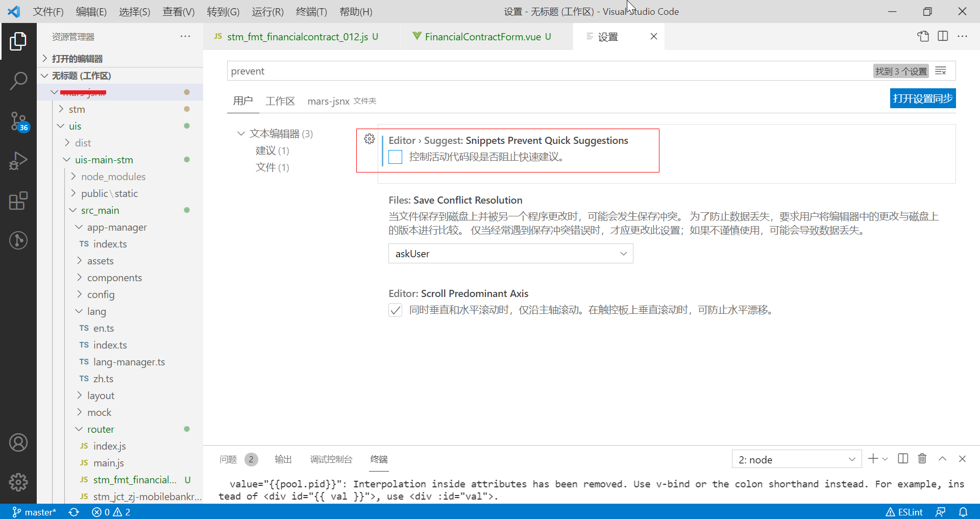
Task: Enable Snippets Prevent Quick Suggestions checkbox
Action: pos(395,157)
